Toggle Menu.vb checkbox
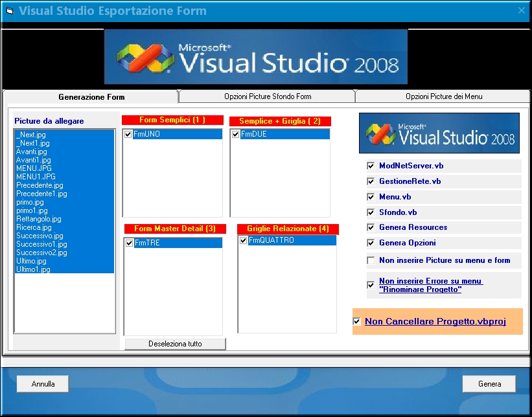 click(x=371, y=197)
